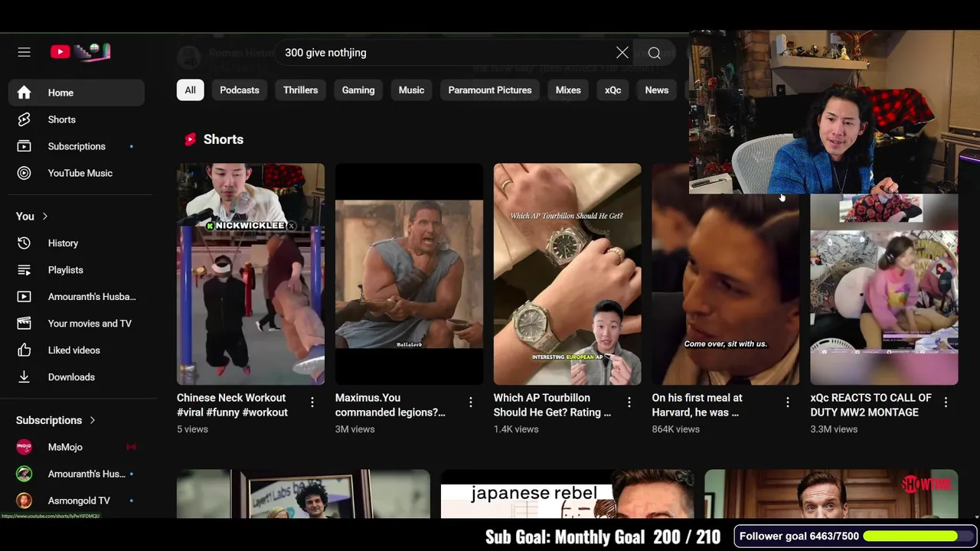This screenshot has height=551, width=980.
Task: Open the Showtime video thumbnail
Action: coord(831,494)
